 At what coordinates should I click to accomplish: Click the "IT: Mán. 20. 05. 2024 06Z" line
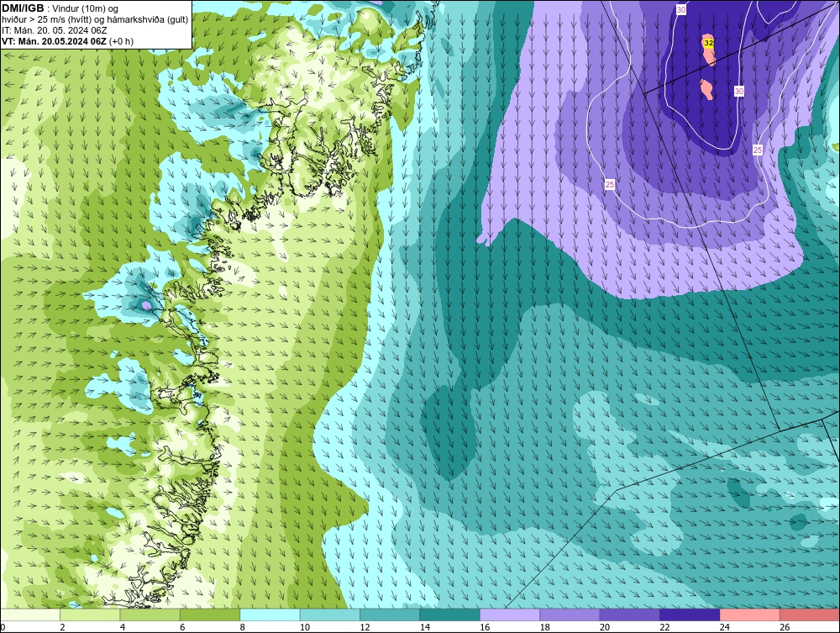tap(54, 30)
